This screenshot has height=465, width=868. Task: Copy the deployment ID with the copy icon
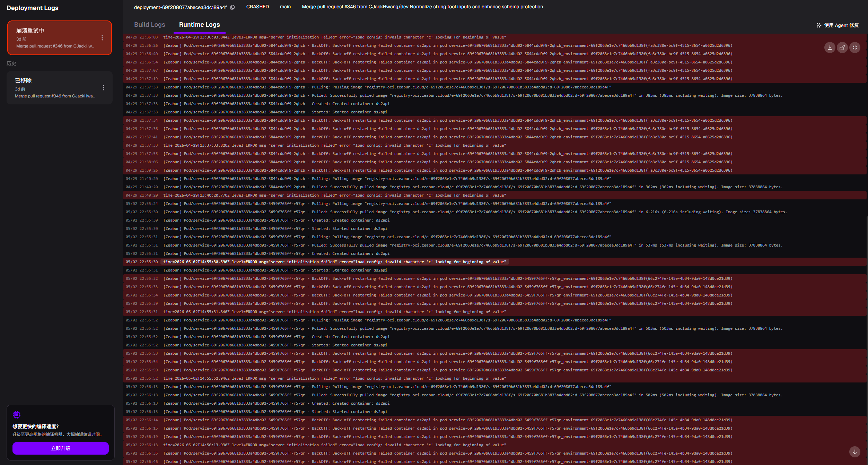pyautogui.click(x=233, y=7)
